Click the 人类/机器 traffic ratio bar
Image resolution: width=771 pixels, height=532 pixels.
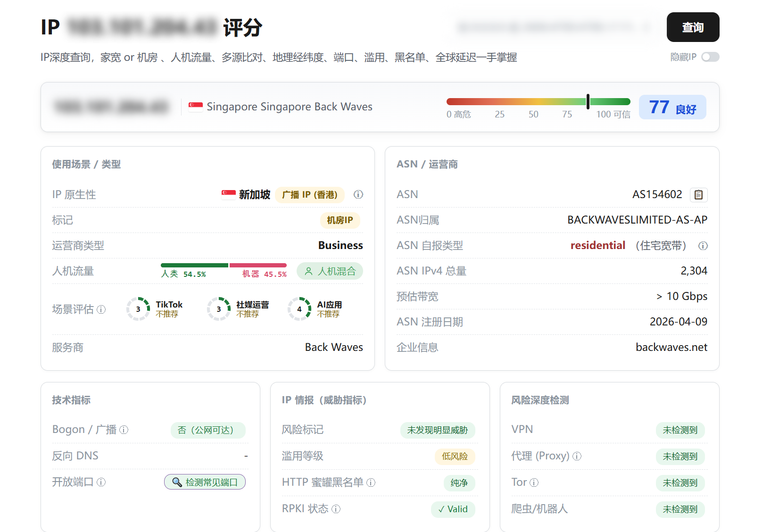pyautogui.click(x=224, y=265)
